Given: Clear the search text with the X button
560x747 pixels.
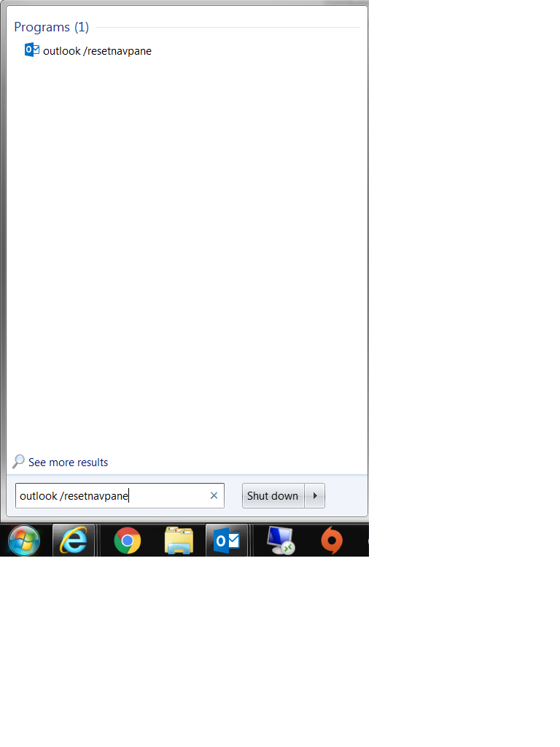Looking at the screenshot, I should click(214, 496).
